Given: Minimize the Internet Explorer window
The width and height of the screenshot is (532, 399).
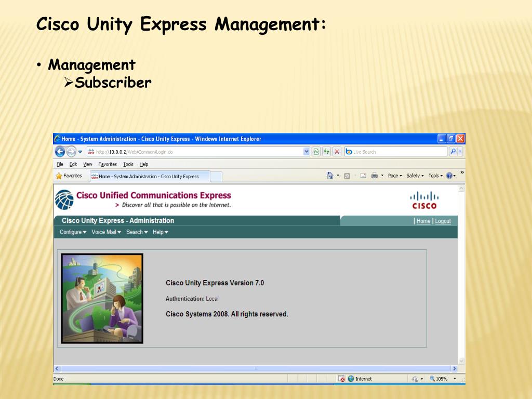Looking at the screenshot, I should click(441, 138).
